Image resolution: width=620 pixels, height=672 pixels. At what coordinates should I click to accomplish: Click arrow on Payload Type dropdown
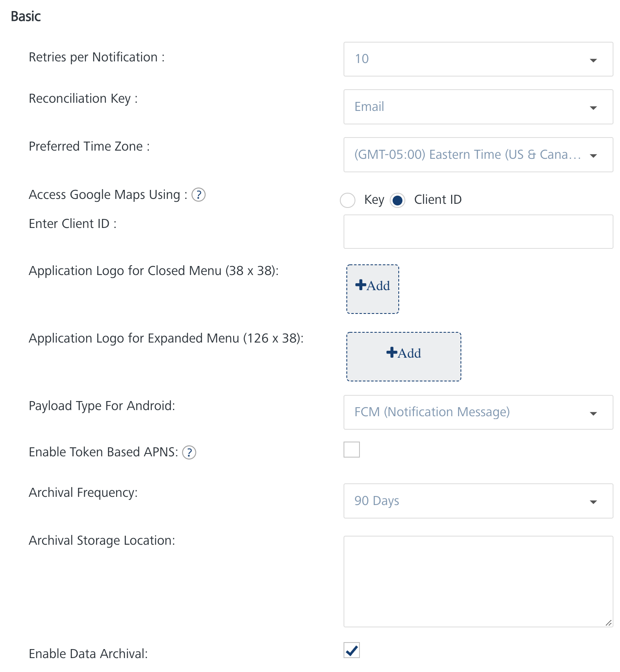pyautogui.click(x=593, y=413)
